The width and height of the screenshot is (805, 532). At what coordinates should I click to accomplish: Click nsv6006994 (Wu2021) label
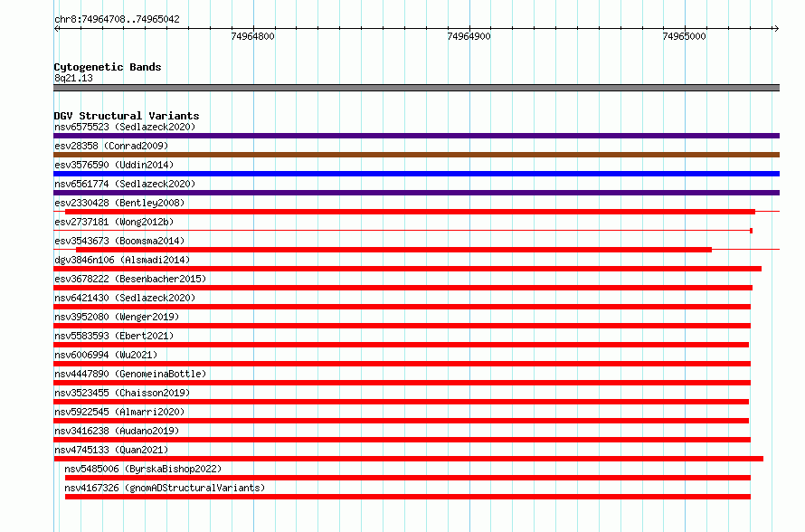(x=106, y=355)
